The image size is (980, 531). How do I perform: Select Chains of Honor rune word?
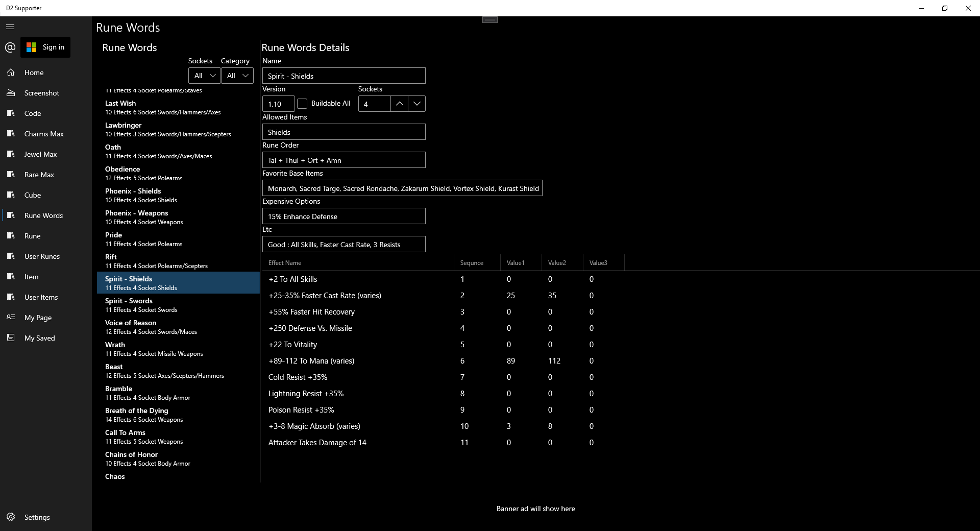[178, 458]
